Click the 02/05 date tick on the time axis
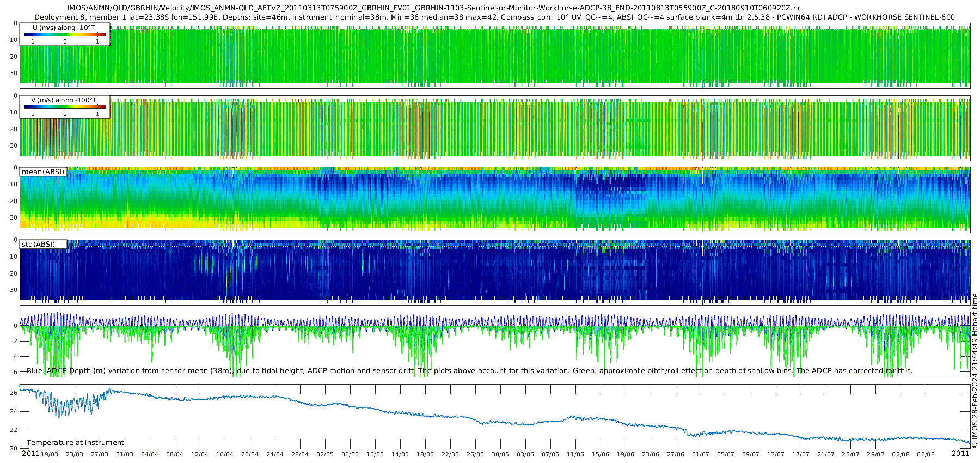The image size is (980, 463). click(325, 454)
